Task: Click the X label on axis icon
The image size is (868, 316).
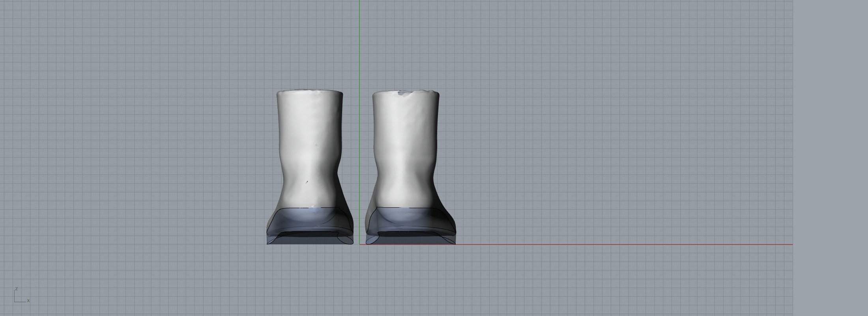Action: 28,301
